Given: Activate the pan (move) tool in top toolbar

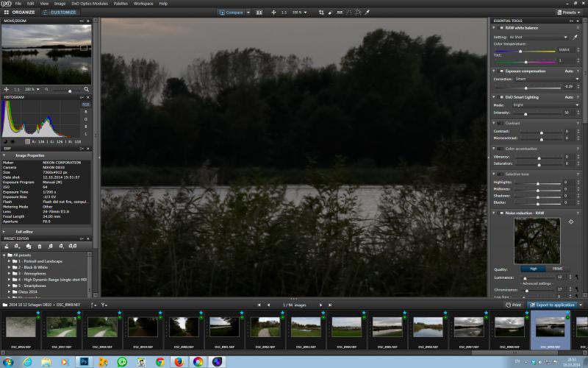Looking at the screenshot, I should (273, 13).
